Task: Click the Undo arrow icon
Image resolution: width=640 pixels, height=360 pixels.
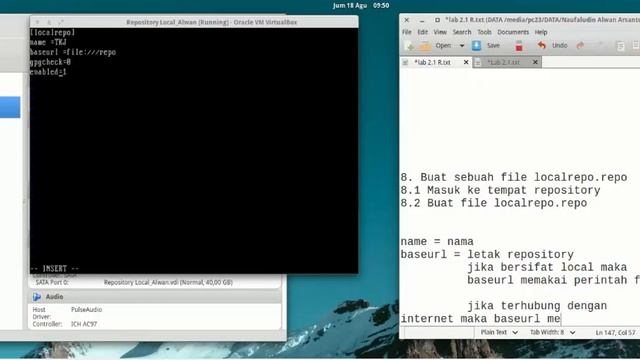Action: pos(542,46)
